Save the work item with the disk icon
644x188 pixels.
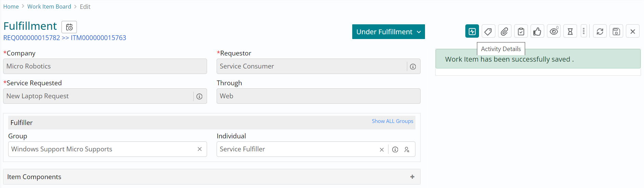616,32
